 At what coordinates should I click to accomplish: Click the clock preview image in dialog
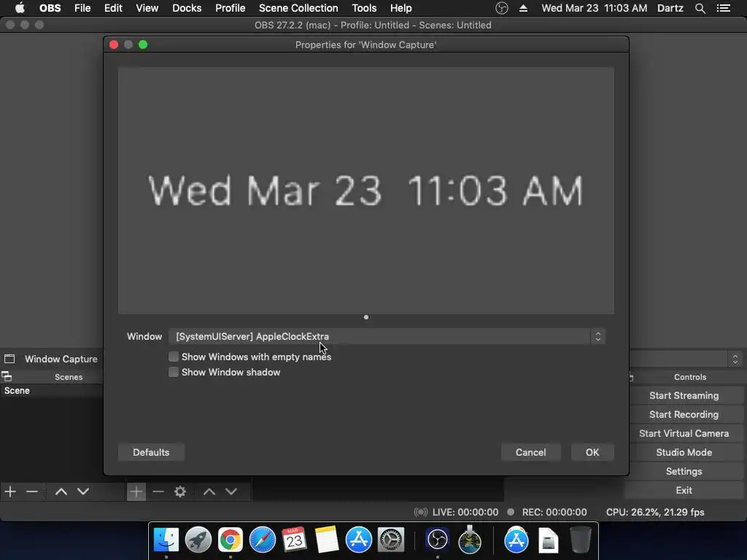(366, 190)
